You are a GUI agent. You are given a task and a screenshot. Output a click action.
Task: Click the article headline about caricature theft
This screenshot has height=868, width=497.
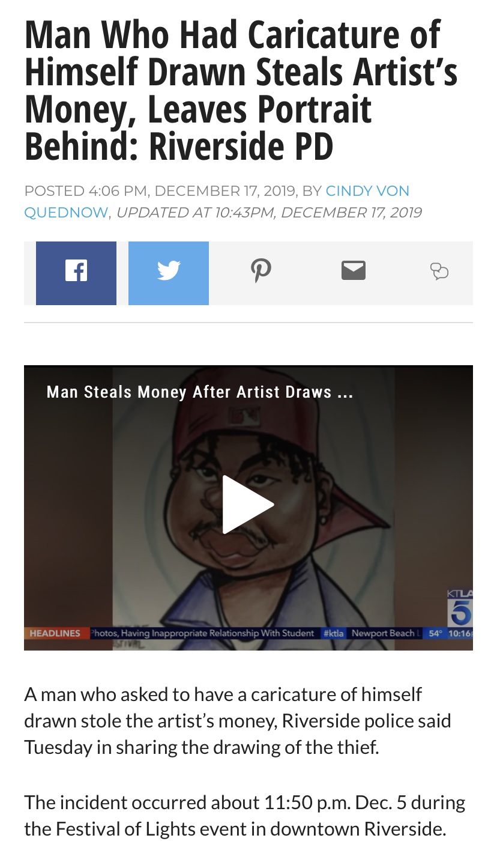[241, 91]
